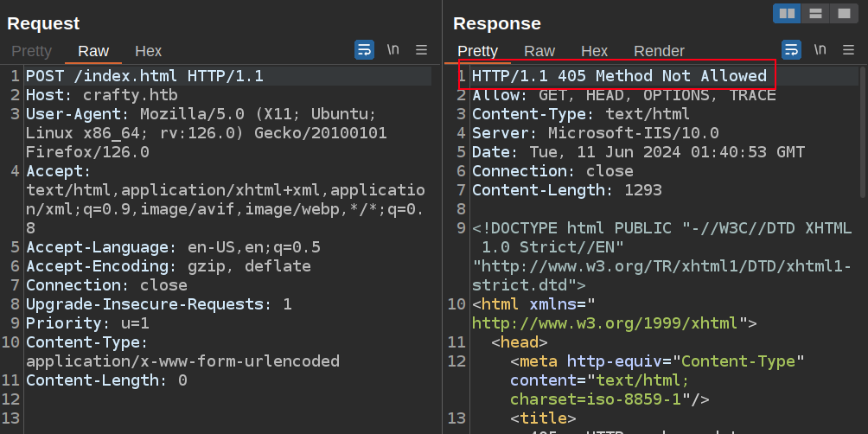The image size is (868, 434).
Task: Toggle word wrap in Response panel
Action: coord(791,50)
